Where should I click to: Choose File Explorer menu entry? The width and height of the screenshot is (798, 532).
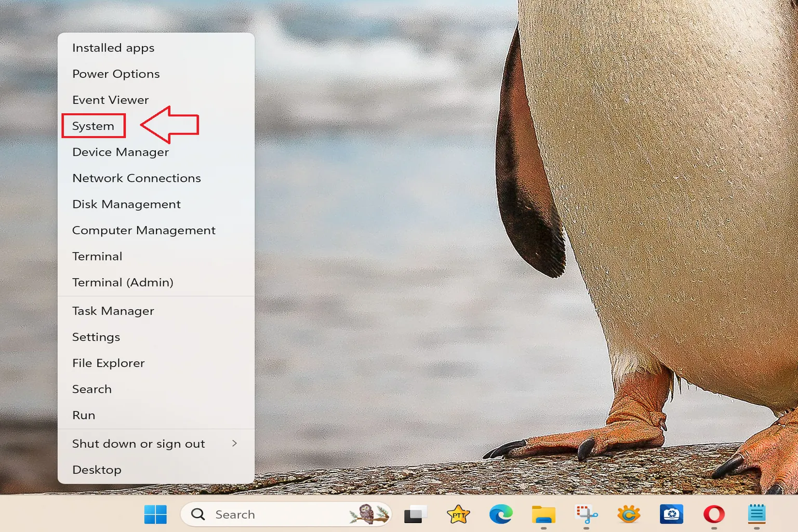click(x=156, y=363)
